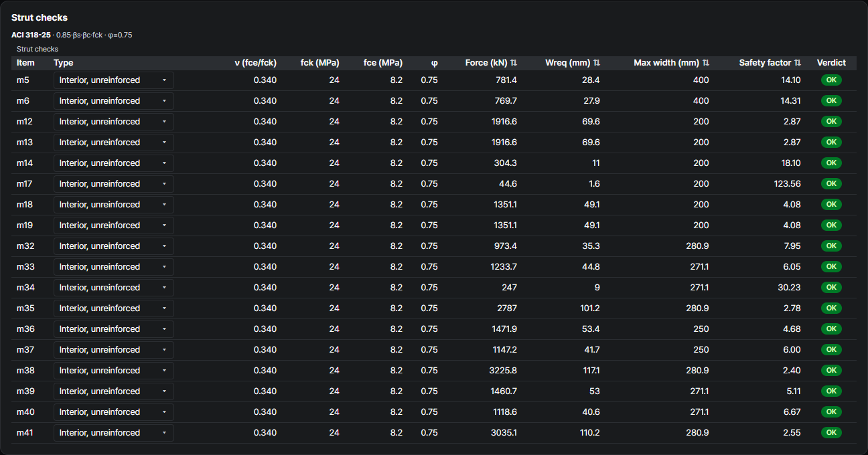Sort by the Force (kN) column sort icon
The image size is (868, 455).
pos(514,63)
